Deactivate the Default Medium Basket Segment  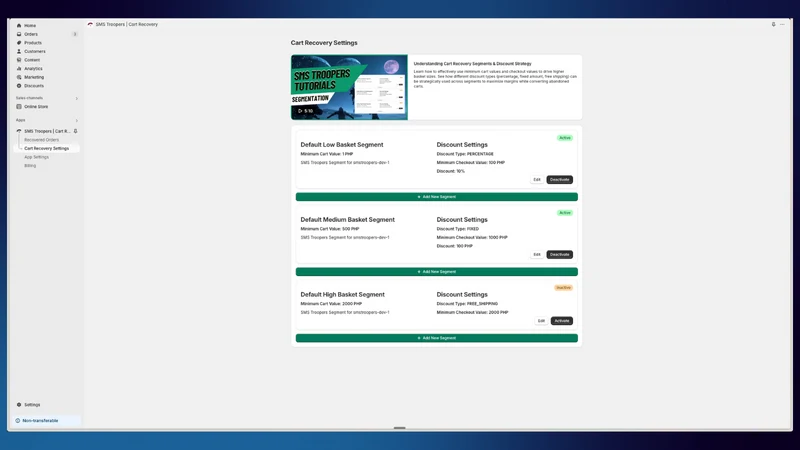coord(560,255)
